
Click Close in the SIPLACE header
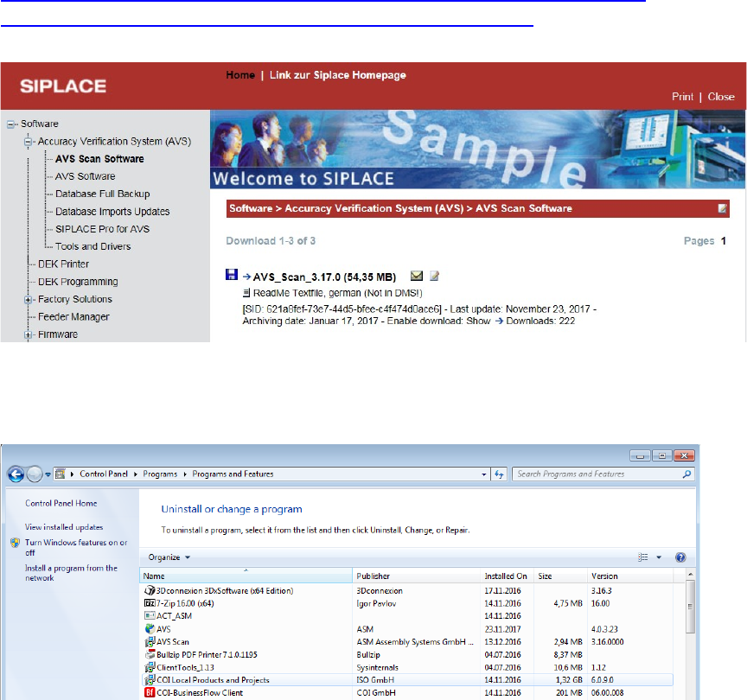pyautogui.click(x=721, y=97)
